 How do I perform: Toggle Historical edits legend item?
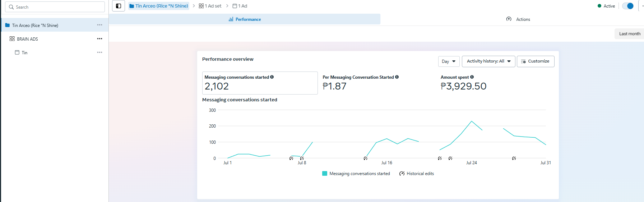(x=417, y=174)
